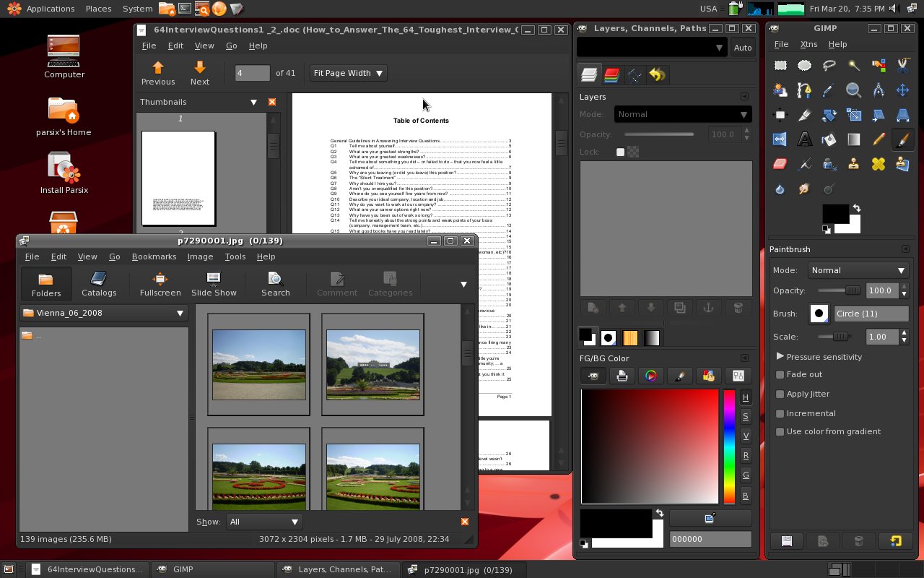Swap foreground and background colors in toolbox
The height and width of the screenshot is (578, 924).
point(857,208)
